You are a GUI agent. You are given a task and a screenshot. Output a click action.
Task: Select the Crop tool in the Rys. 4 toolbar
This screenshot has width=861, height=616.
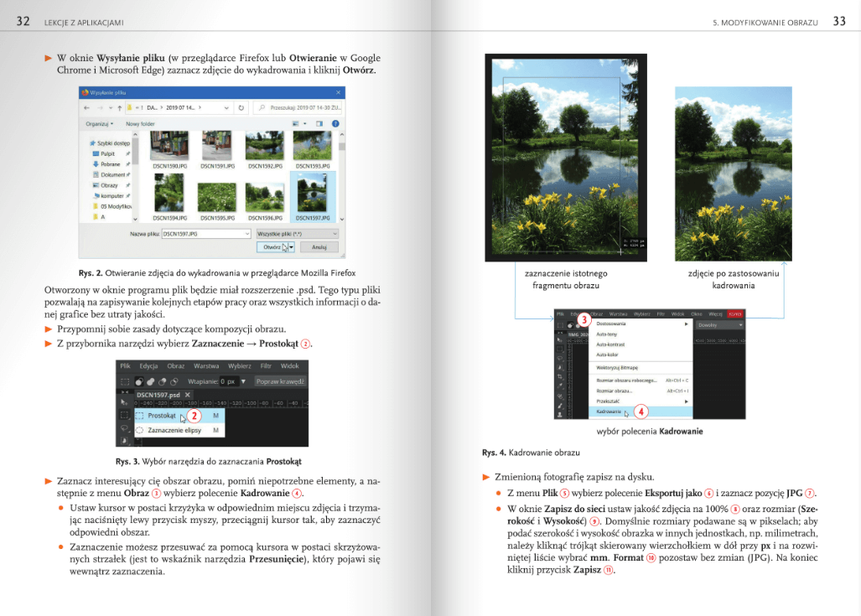click(560, 376)
